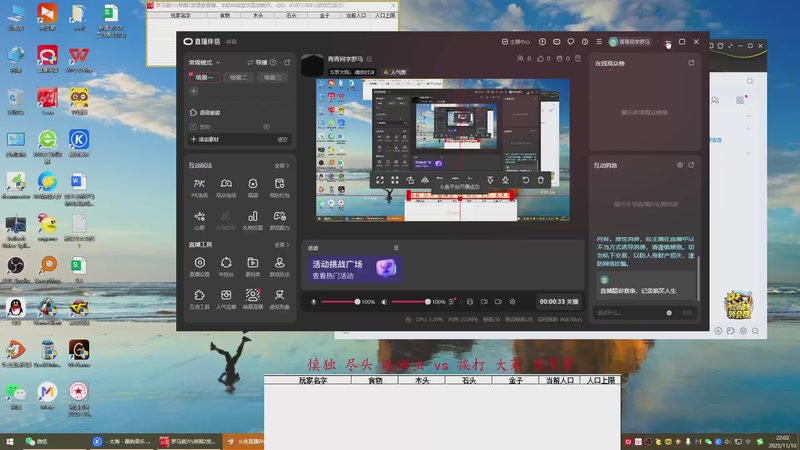Mute the speaker in bottom bar
The width and height of the screenshot is (800, 450).
pos(384,302)
